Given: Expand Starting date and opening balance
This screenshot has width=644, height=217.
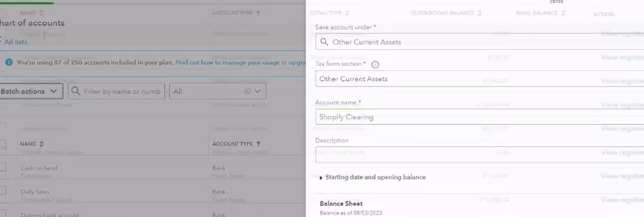Looking at the screenshot, I should (x=372, y=178).
